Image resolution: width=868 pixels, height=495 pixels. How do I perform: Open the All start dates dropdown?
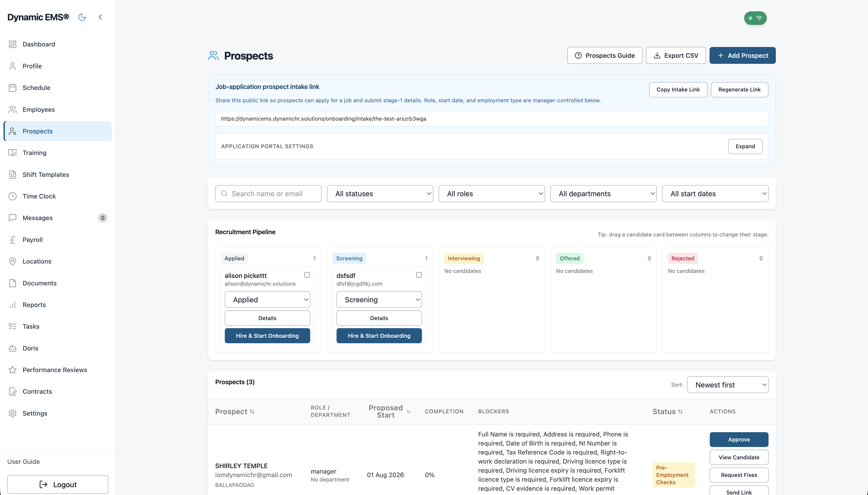click(x=715, y=193)
